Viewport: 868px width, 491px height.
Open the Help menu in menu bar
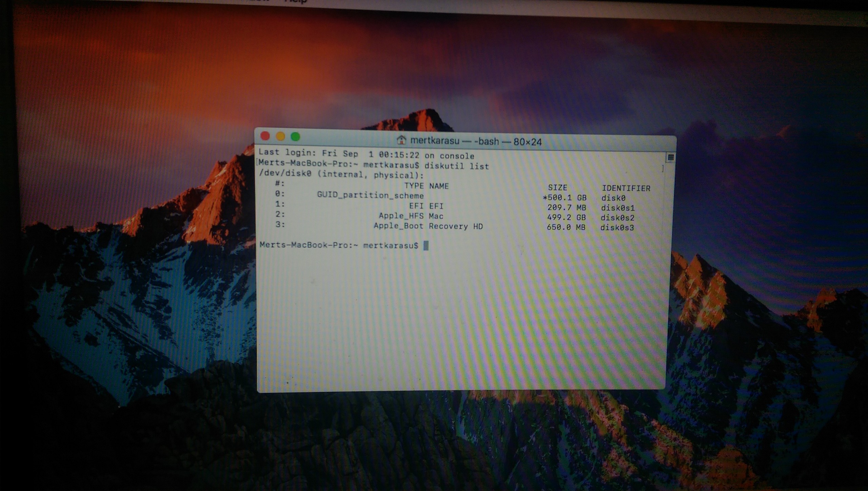pos(296,1)
